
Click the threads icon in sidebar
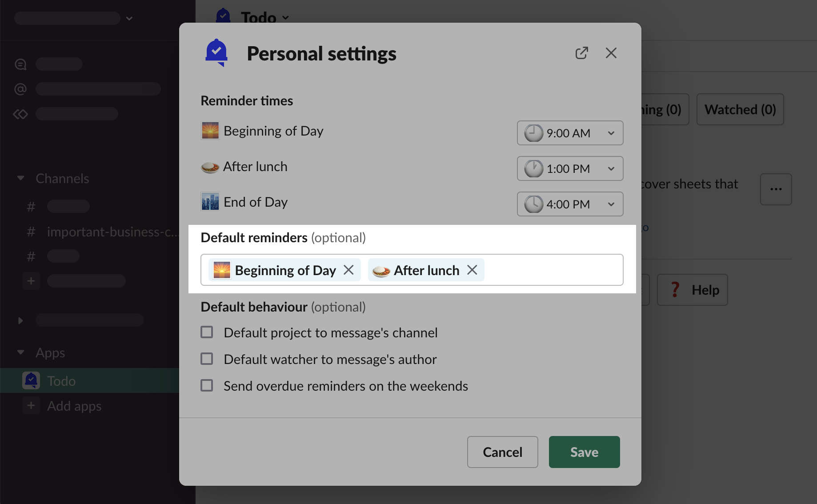[x=20, y=64]
